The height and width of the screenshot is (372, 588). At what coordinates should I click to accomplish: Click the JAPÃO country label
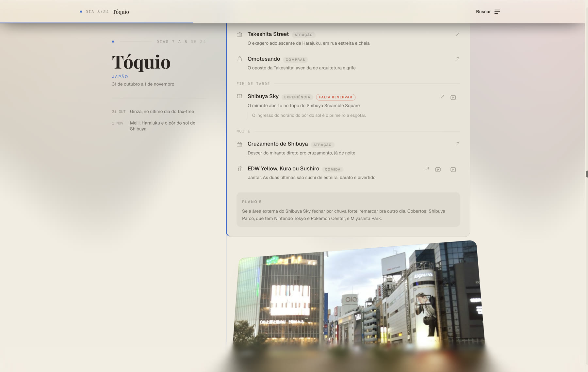[120, 77]
